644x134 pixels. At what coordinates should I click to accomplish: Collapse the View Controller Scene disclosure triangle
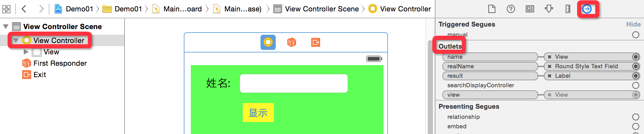pos(6,27)
